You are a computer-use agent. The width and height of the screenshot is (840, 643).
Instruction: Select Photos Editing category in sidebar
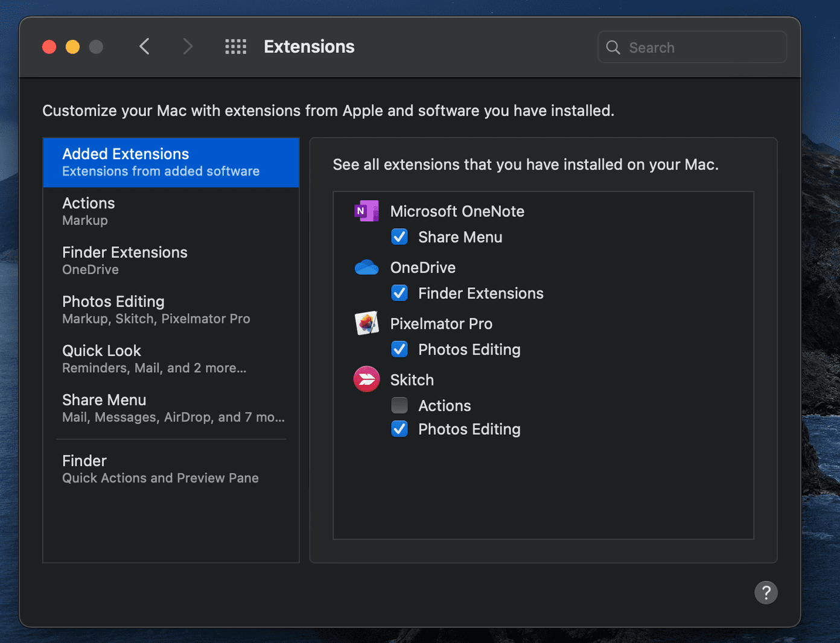pos(171,310)
